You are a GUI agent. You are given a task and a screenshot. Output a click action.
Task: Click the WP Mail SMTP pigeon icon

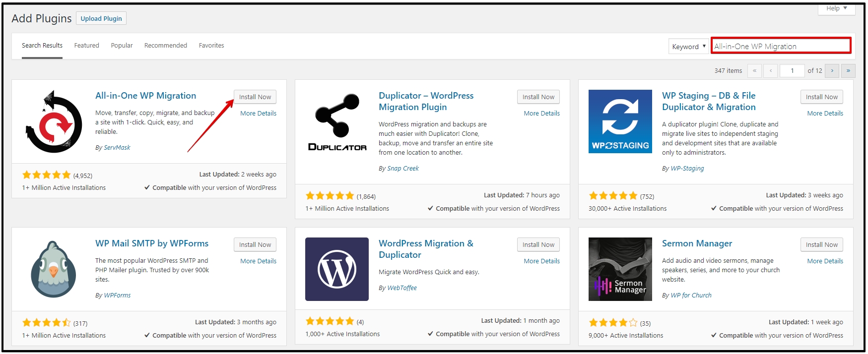pos(54,269)
